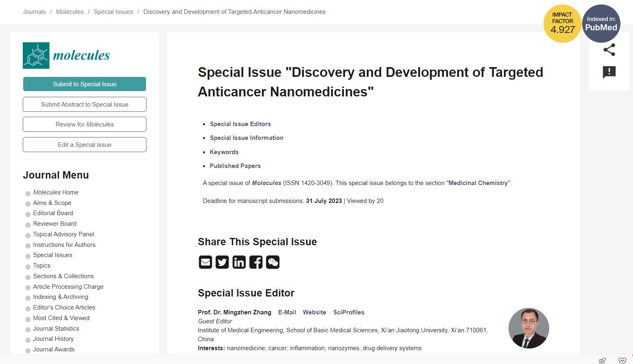Viewport: 633px width, 364px height.
Task: Share via email icon
Action: [x=205, y=262]
